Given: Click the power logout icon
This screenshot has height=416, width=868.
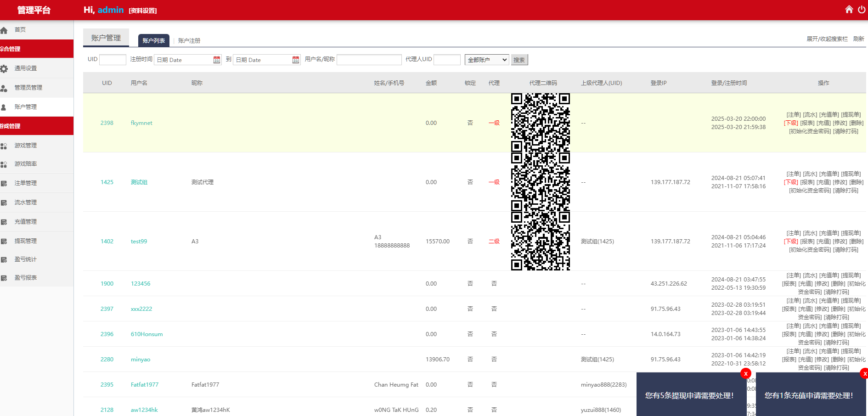Looking at the screenshot, I should tap(862, 10).
